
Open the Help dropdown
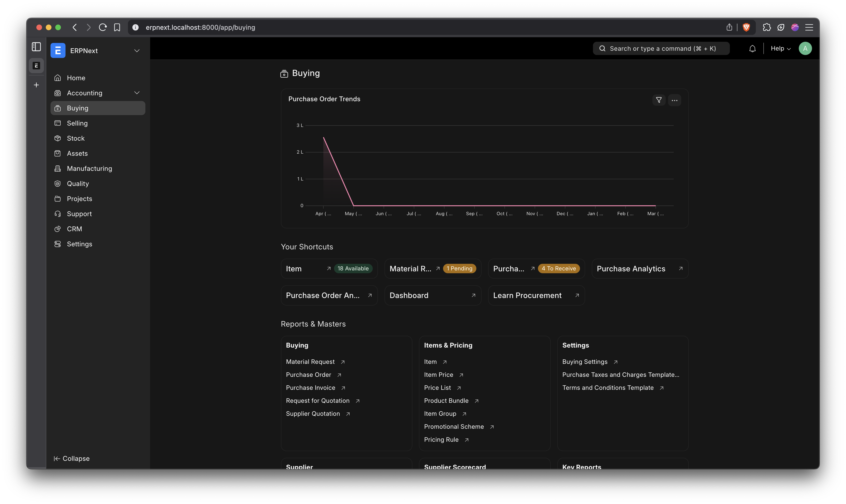[780, 49]
